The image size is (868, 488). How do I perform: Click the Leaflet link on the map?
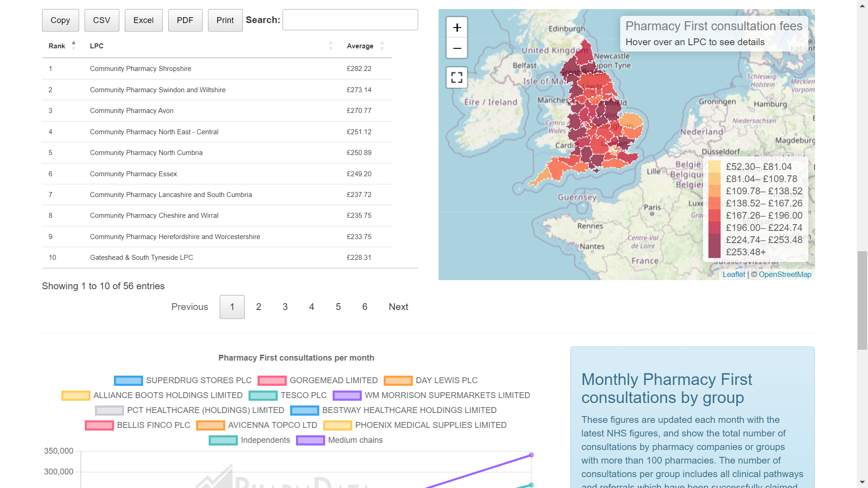tap(733, 274)
